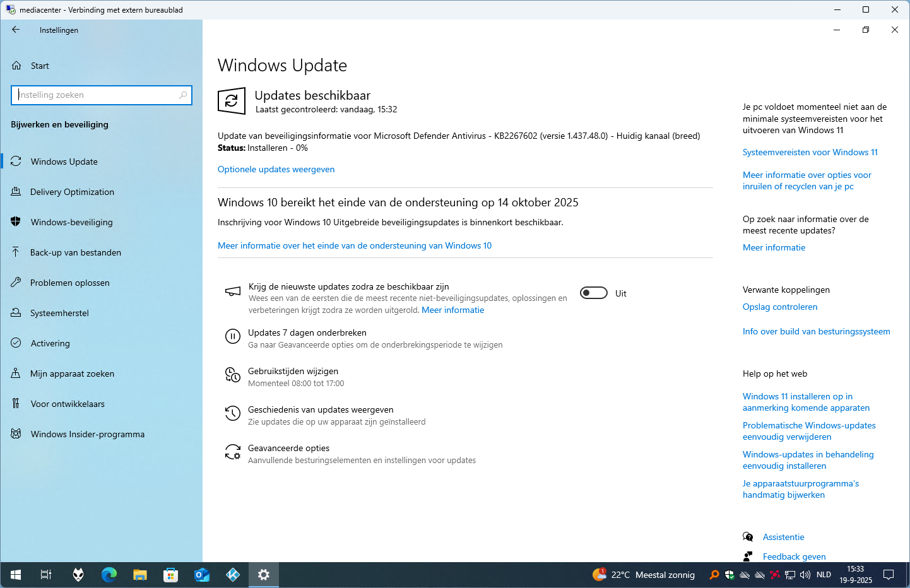The image size is (910, 588).
Task: Go back using the Instellingen back arrow
Action: pos(16,30)
